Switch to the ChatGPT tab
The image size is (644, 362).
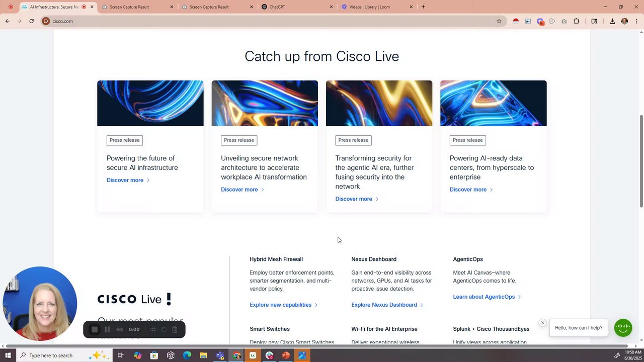tap(296, 7)
